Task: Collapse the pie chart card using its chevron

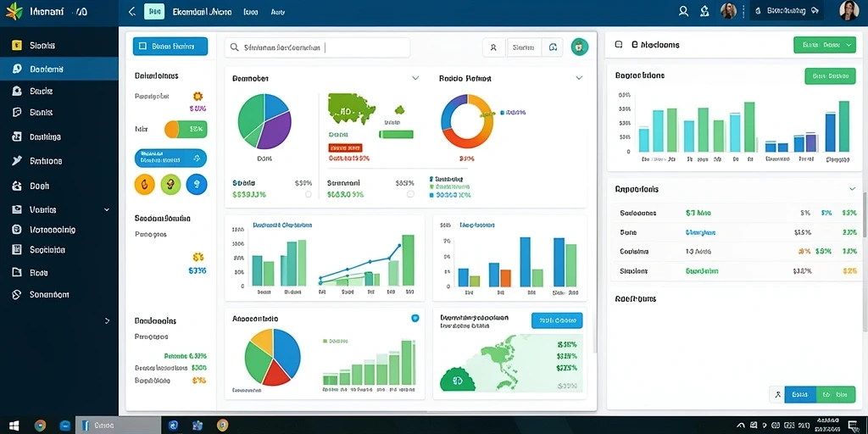Action: click(415, 78)
